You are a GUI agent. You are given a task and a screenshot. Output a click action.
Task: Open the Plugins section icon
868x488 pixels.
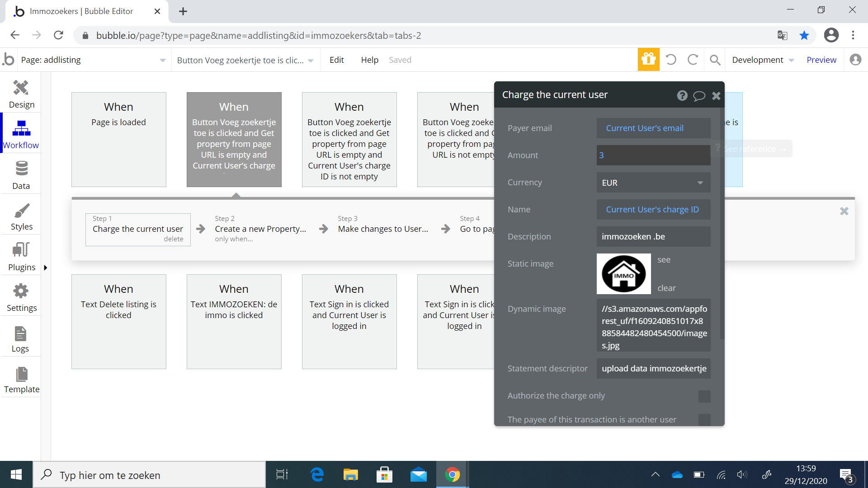click(x=21, y=250)
